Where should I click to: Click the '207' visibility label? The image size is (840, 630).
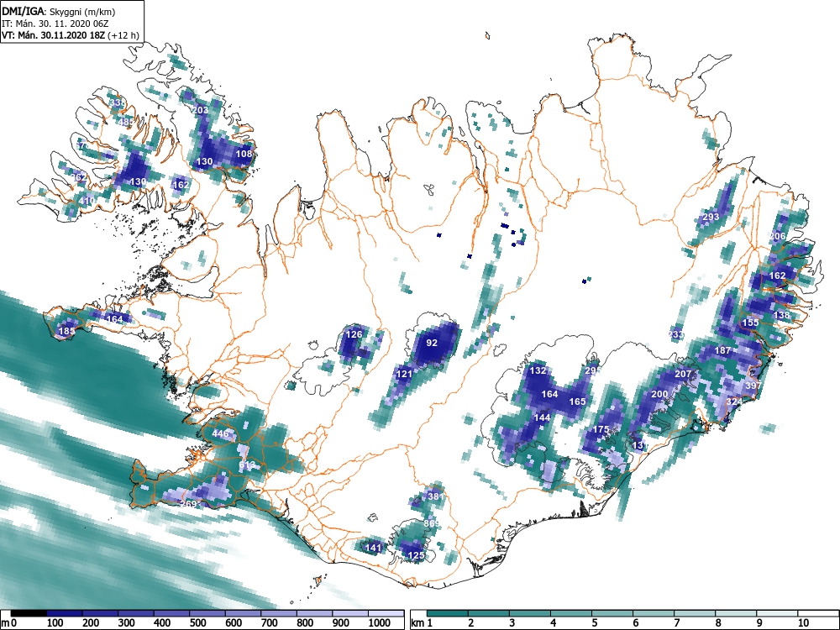coord(683,374)
